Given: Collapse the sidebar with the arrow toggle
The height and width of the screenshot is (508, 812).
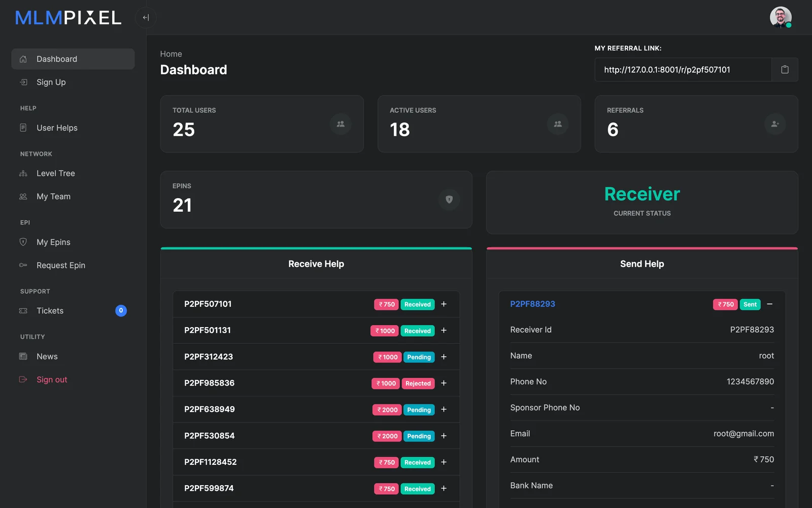Looking at the screenshot, I should point(146,18).
